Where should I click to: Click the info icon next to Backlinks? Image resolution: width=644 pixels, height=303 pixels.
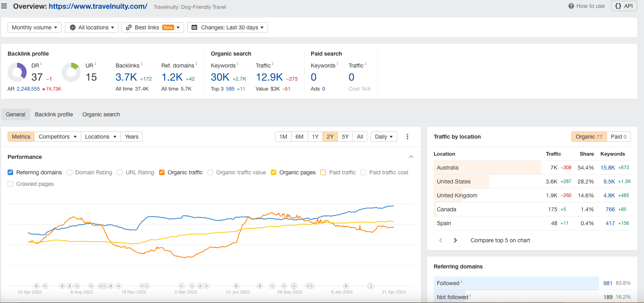point(142,64)
